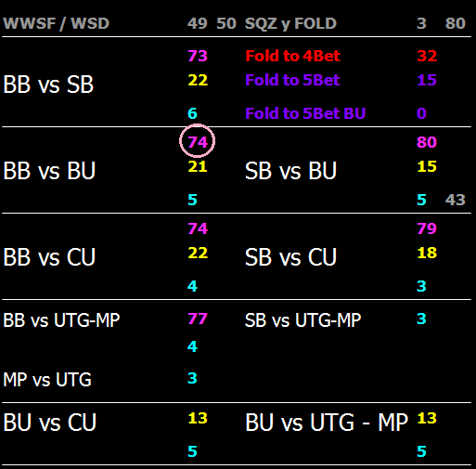Image resolution: width=476 pixels, height=469 pixels.
Task: Click the SB vs CU label
Action: pos(290,257)
